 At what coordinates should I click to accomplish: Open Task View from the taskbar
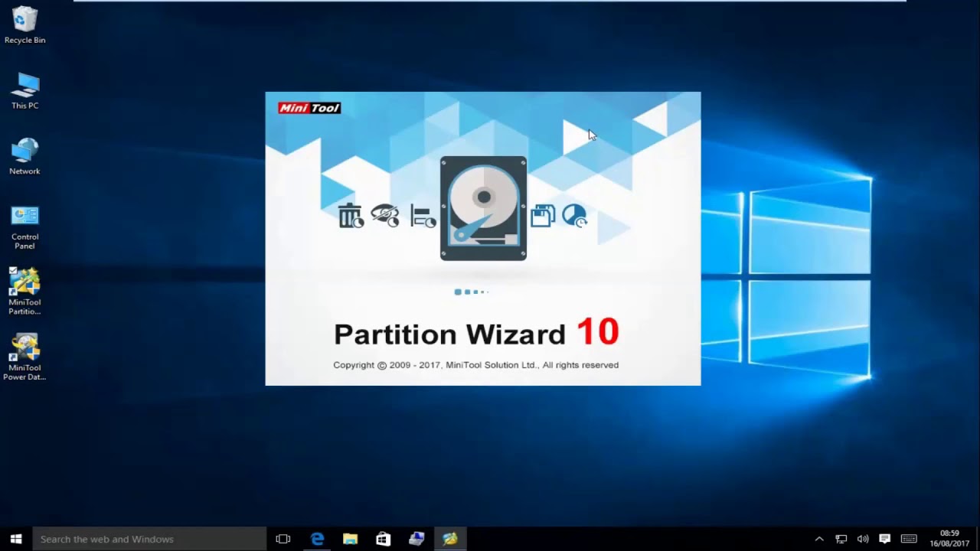pyautogui.click(x=283, y=539)
